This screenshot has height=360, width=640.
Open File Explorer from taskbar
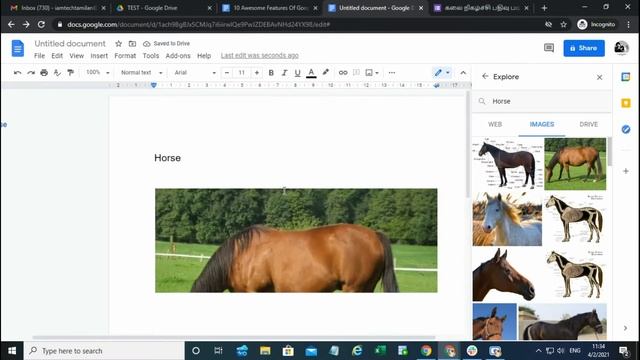click(265, 351)
